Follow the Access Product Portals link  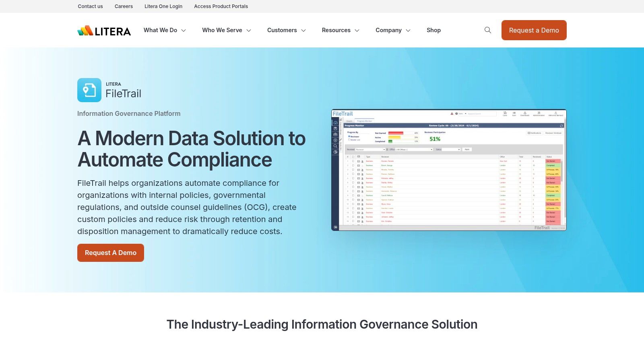pyautogui.click(x=221, y=6)
